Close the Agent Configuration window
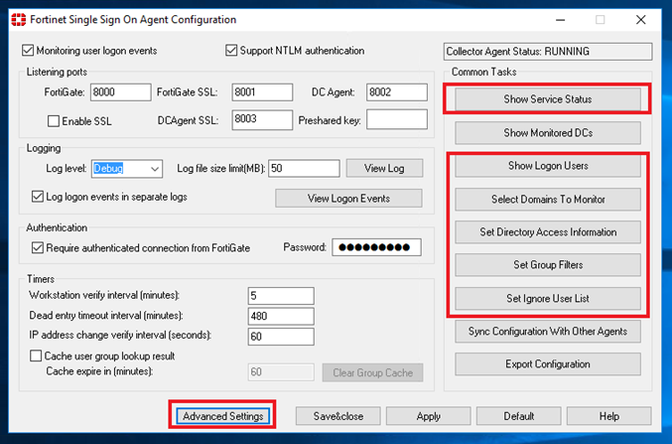The image size is (672, 444). [x=641, y=20]
